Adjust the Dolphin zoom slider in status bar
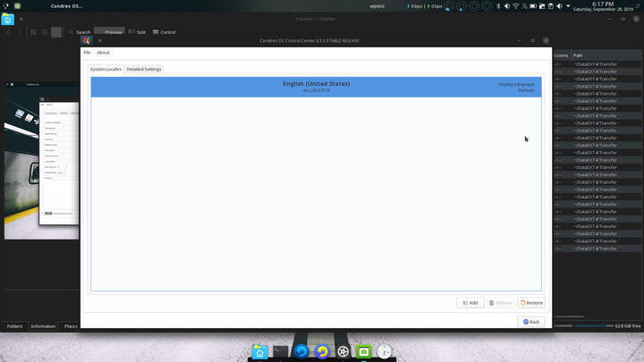The image size is (644, 362). 563,326
